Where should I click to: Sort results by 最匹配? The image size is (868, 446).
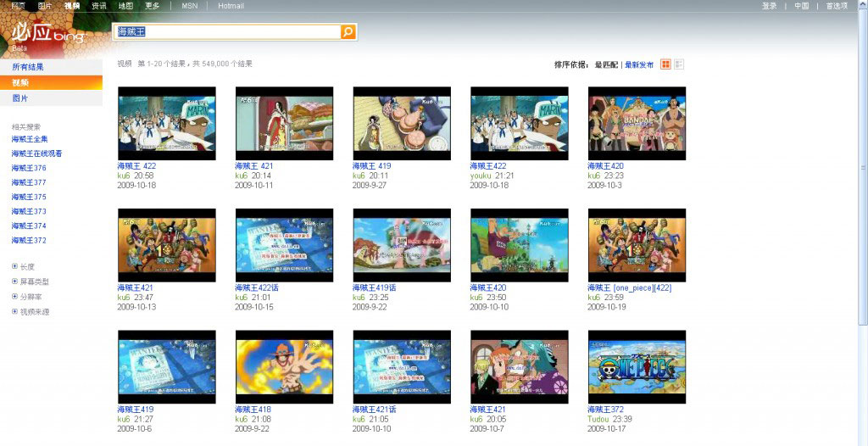click(x=606, y=64)
